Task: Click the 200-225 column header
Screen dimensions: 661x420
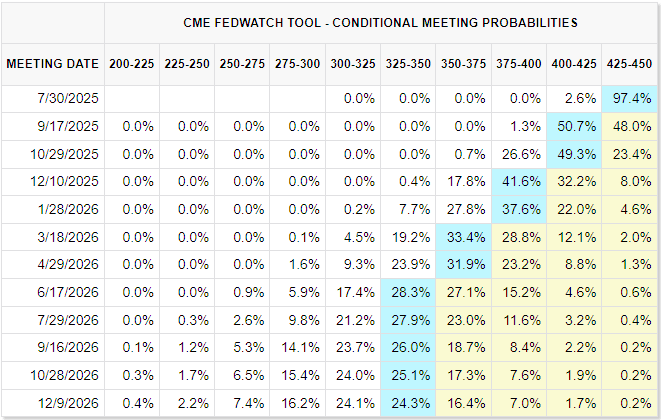Action: tap(132, 64)
